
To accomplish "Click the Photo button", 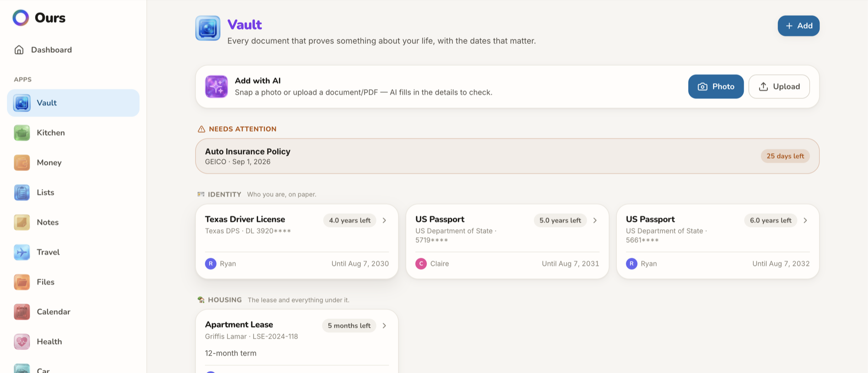I will pos(716,86).
